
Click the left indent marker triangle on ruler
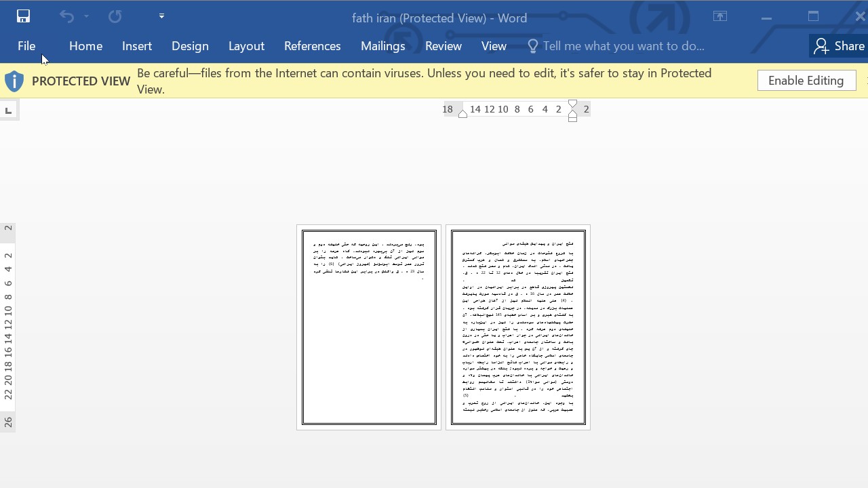click(462, 114)
